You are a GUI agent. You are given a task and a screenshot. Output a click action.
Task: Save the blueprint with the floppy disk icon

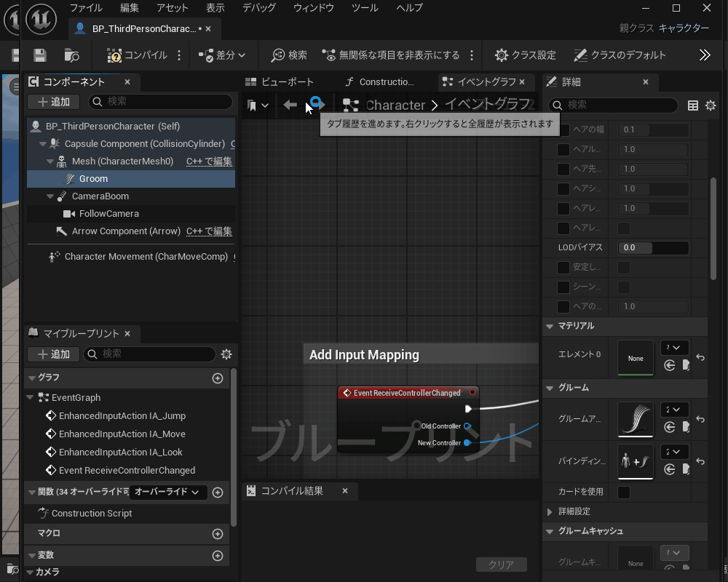(40, 55)
